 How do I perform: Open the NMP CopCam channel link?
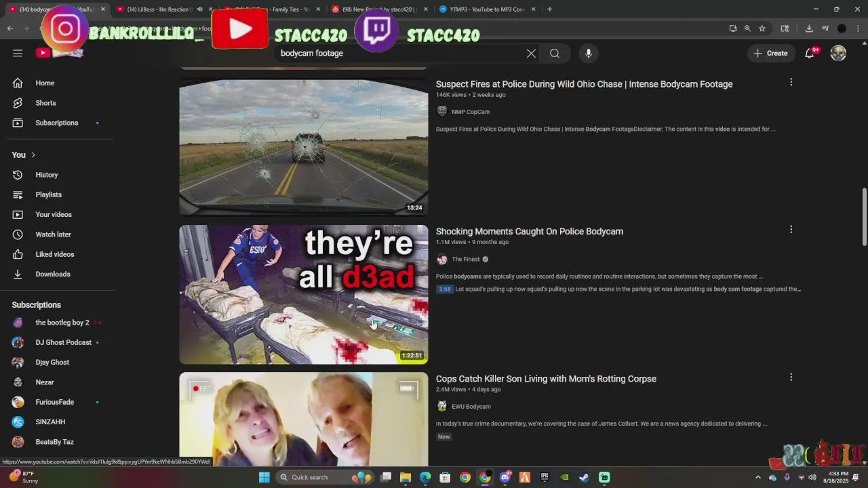[470, 112]
